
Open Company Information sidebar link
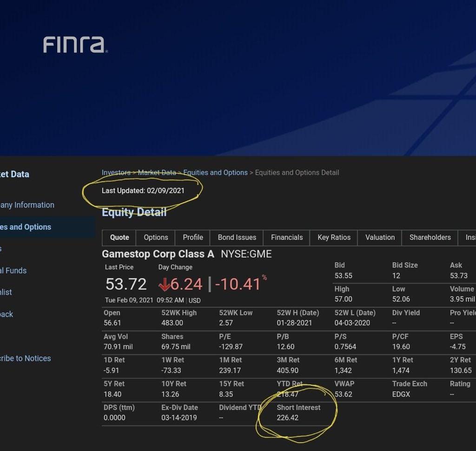(x=27, y=205)
